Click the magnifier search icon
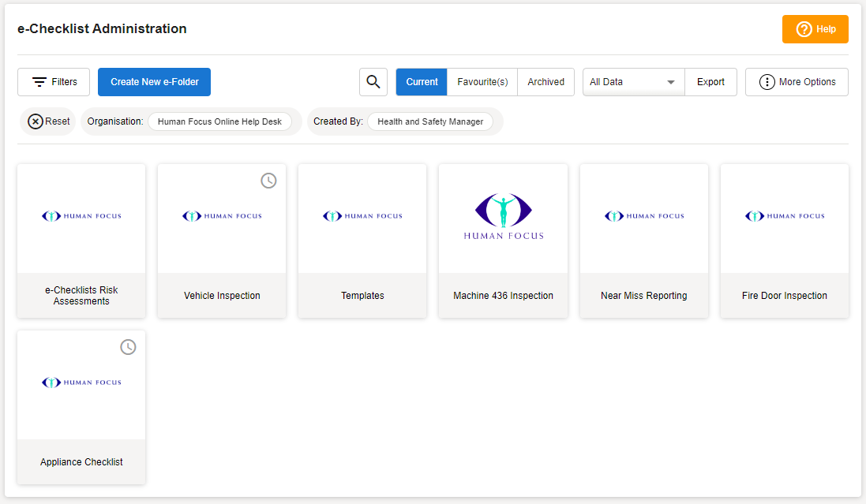866x504 pixels. pos(373,82)
